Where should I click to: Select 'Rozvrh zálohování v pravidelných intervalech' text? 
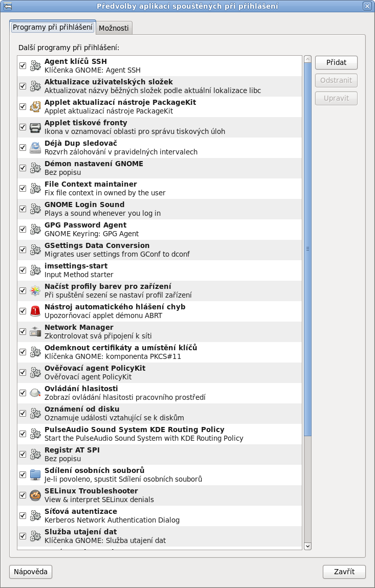[121, 152]
